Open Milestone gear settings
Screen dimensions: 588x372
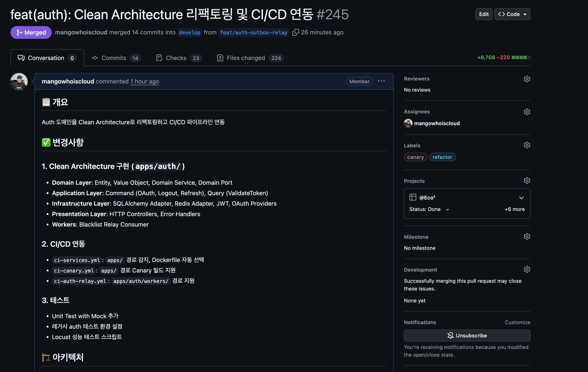(x=527, y=236)
